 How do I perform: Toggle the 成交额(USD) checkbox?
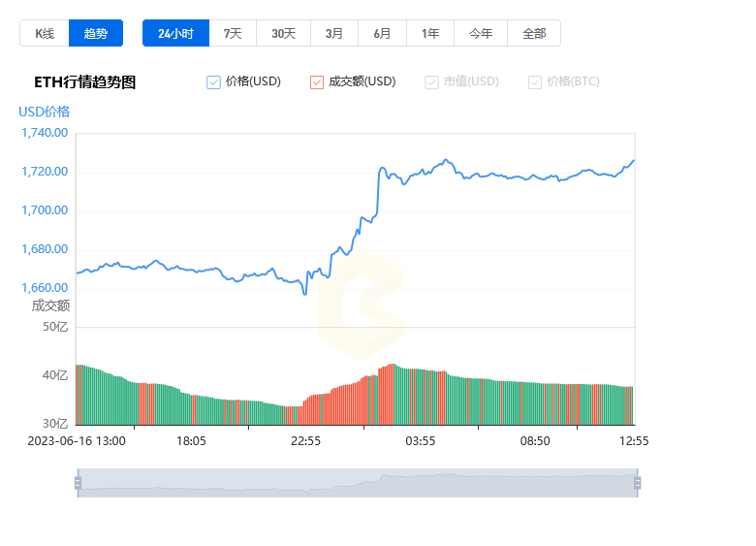click(x=317, y=82)
